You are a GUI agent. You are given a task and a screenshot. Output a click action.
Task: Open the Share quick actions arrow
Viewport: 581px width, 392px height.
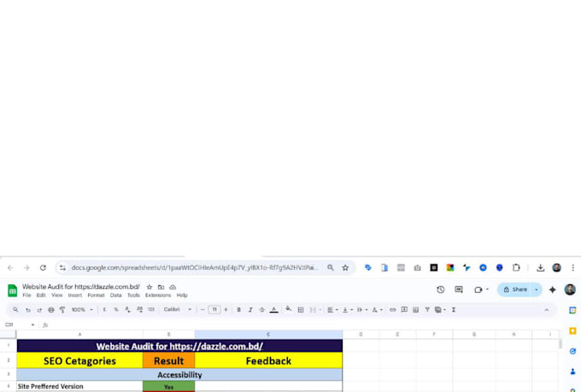pos(537,290)
